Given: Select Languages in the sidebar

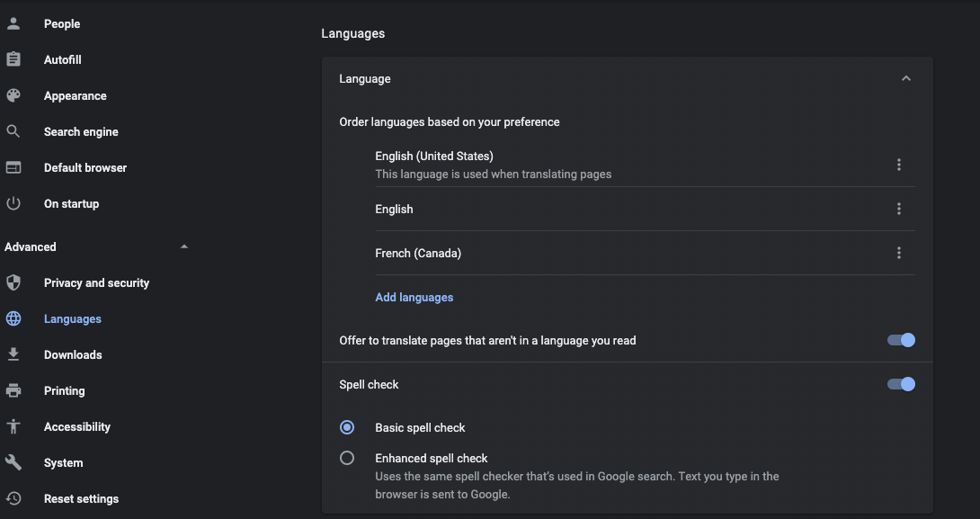Looking at the screenshot, I should (72, 318).
